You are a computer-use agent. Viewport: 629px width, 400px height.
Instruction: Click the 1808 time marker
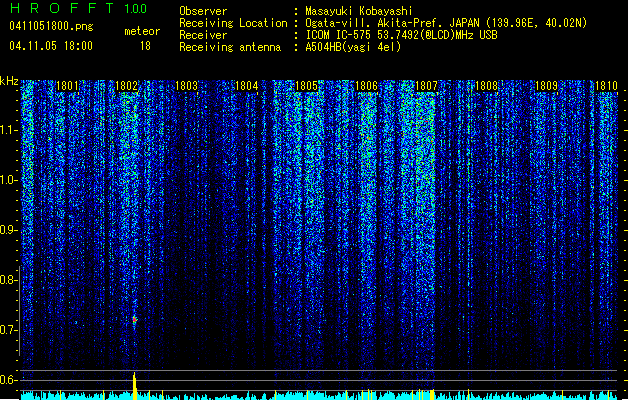pyautogui.click(x=486, y=86)
